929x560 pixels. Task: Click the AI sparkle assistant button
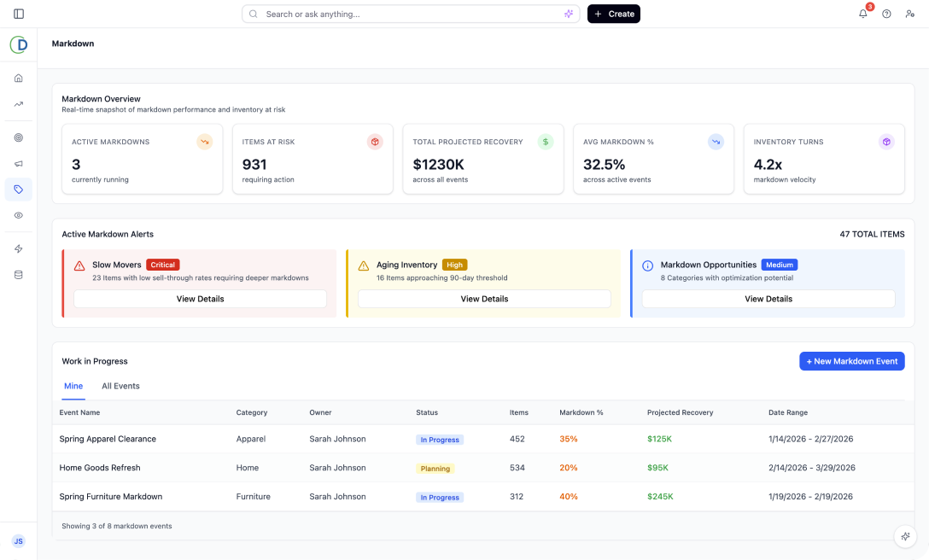click(904, 536)
